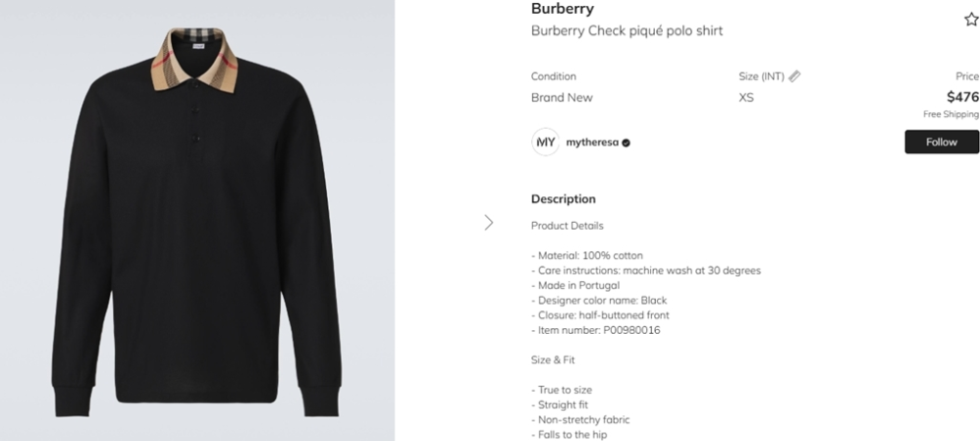Click the mytheresa MY avatar logo
Image resolution: width=980 pixels, height=441 pixels.
point(545,141)
